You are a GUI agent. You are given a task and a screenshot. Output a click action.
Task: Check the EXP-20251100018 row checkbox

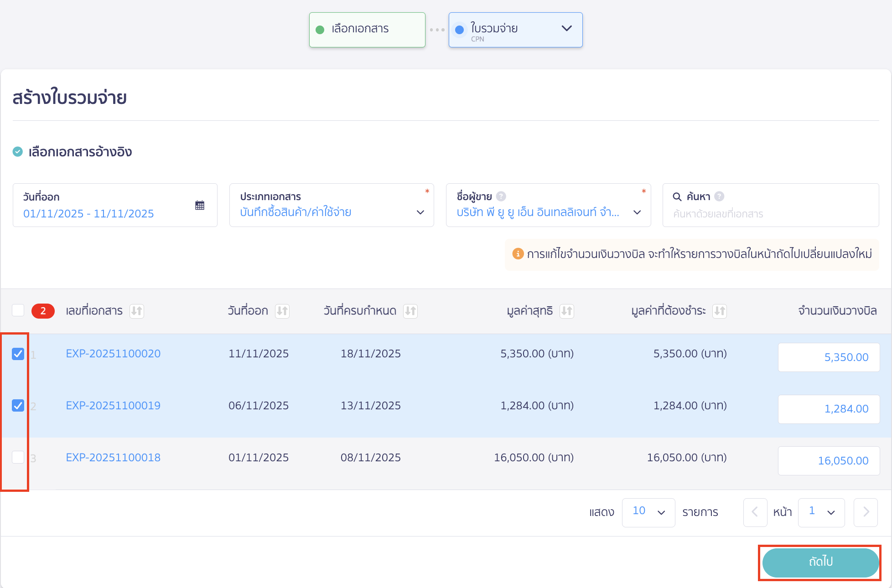18,457
